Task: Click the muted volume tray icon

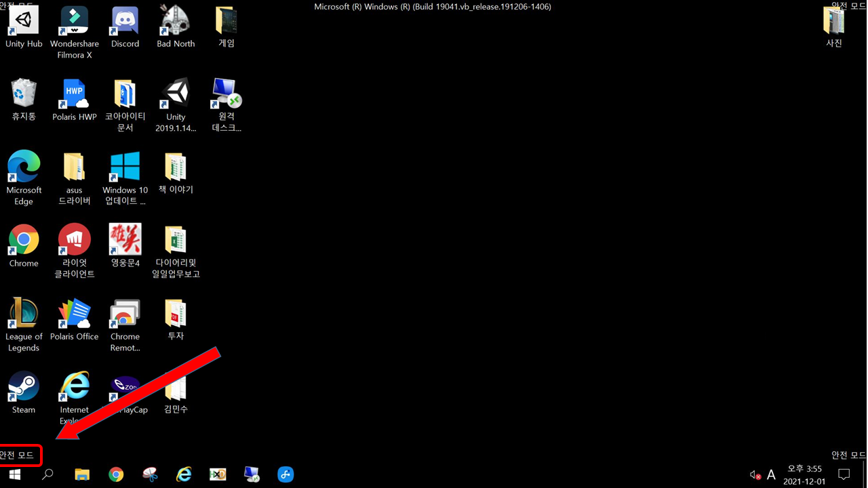Action: click(x=755, y=475)
